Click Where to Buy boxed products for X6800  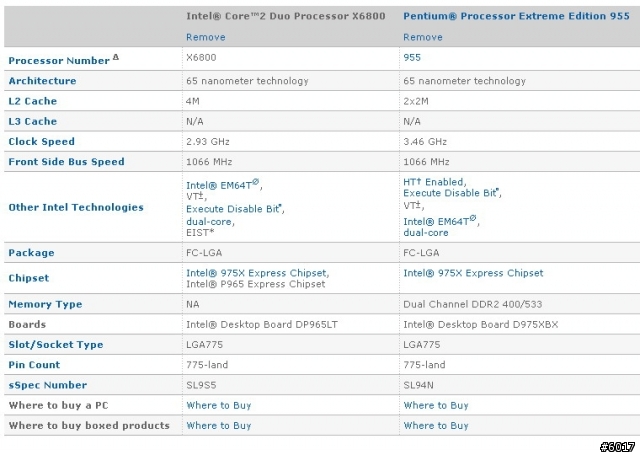click(219, 426)
